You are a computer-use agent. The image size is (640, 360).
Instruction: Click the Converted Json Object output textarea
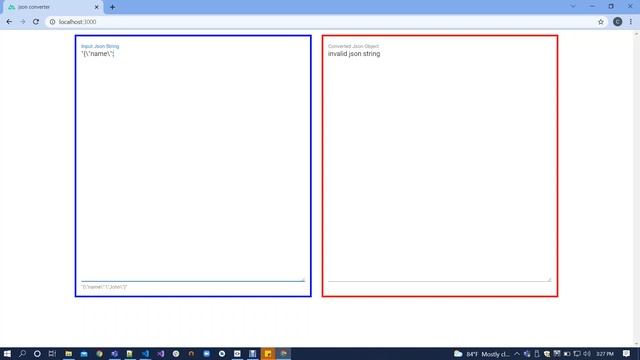point(439,165)
